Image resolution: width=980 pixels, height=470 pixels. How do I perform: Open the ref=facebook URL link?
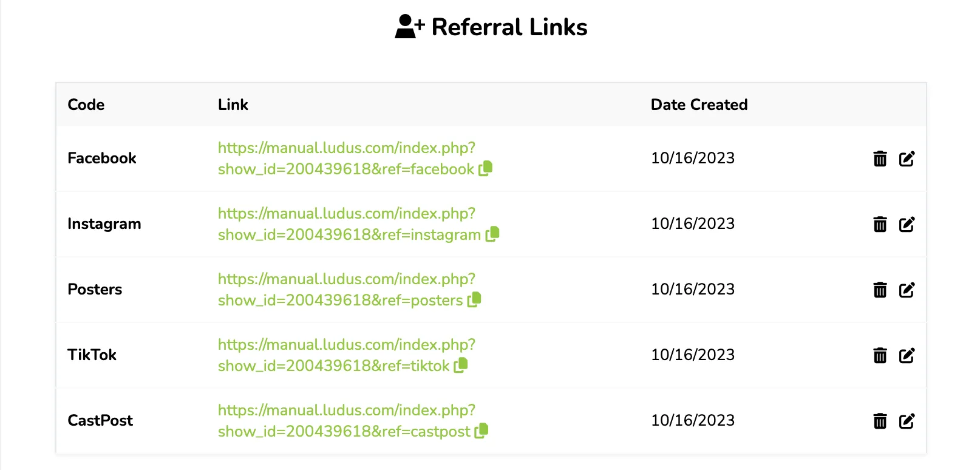(x=347, y=158)
